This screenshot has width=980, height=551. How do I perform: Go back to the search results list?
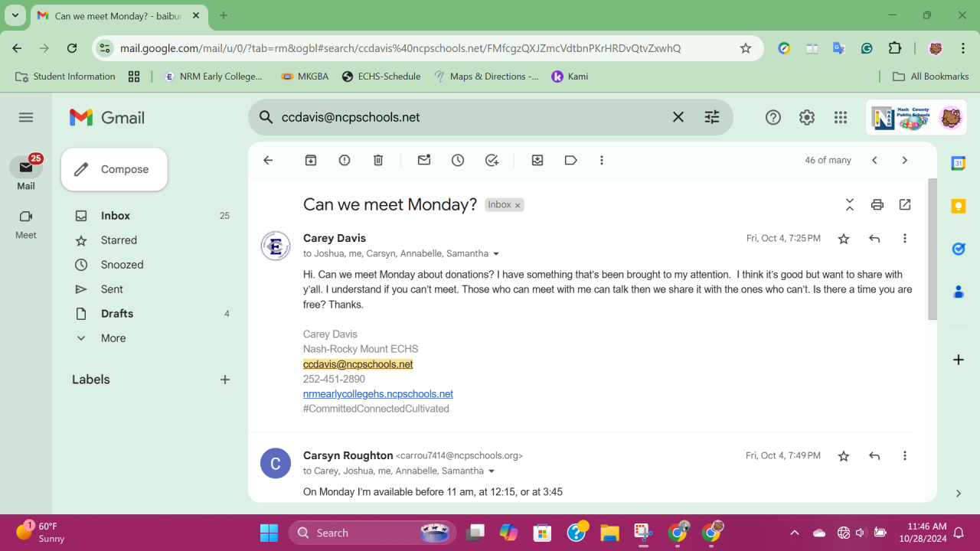coord(268,160)
